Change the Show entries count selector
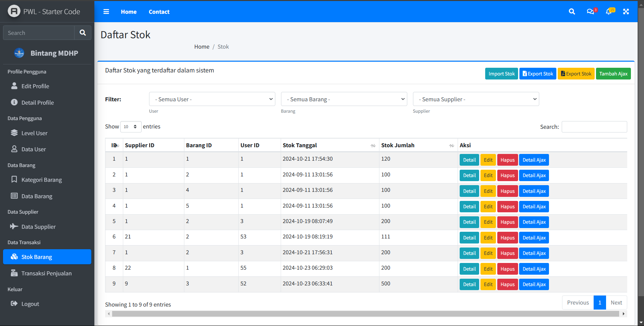 pyautogui.click(x=131, y=127)
